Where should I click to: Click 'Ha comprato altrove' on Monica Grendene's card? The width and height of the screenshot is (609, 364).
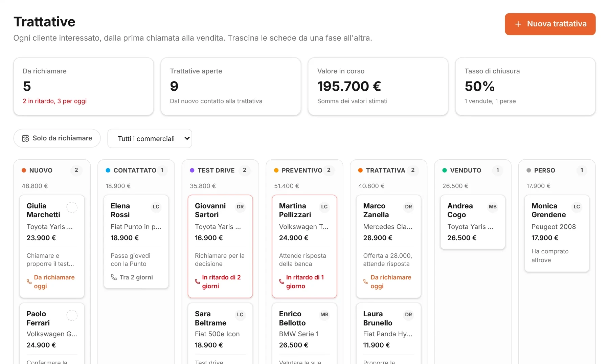pos(550,256)
